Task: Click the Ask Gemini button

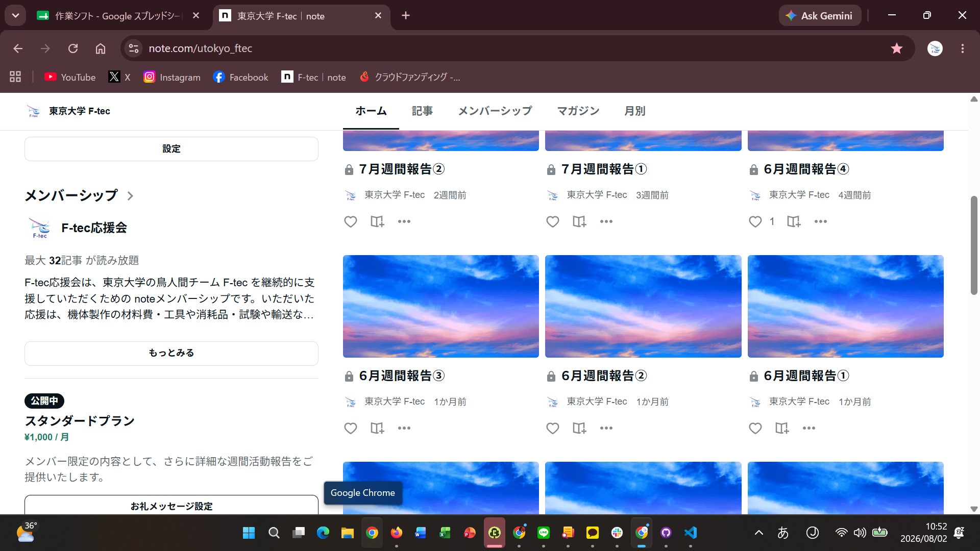Action: pyautogui.click(x=820, y=16)
